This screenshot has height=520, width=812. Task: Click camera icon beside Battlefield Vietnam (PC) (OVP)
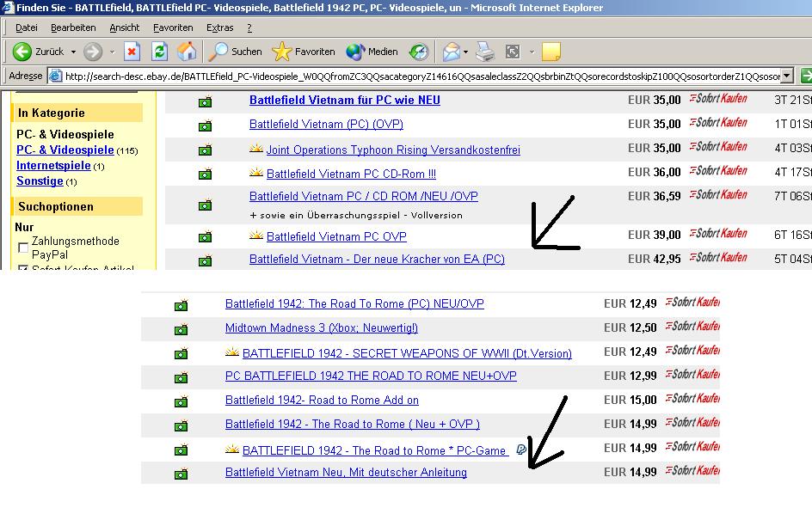(x=205, y=125)
